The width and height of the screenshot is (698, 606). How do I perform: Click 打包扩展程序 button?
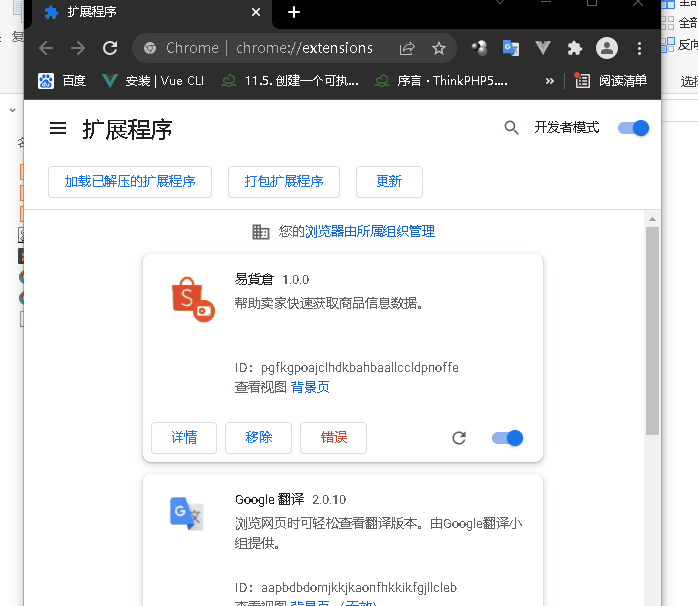pyautogui.click(x=284, y=182)
